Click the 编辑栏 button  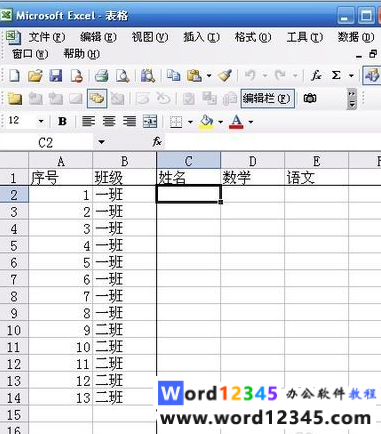coord(268,98)
